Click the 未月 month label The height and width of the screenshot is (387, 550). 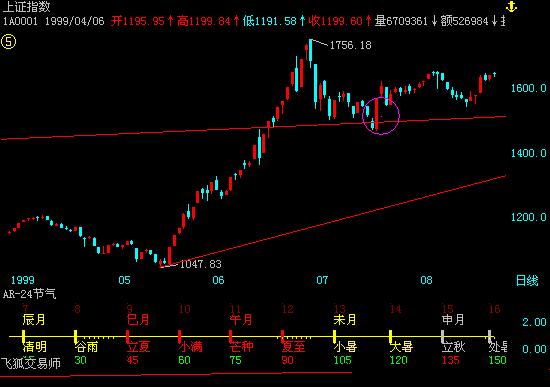(345, 320)
